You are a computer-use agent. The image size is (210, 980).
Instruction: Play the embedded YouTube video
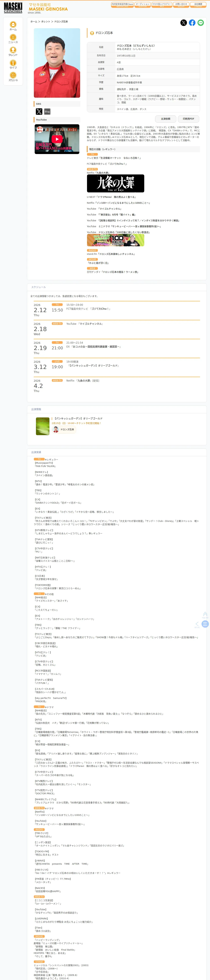click(57, 139)
